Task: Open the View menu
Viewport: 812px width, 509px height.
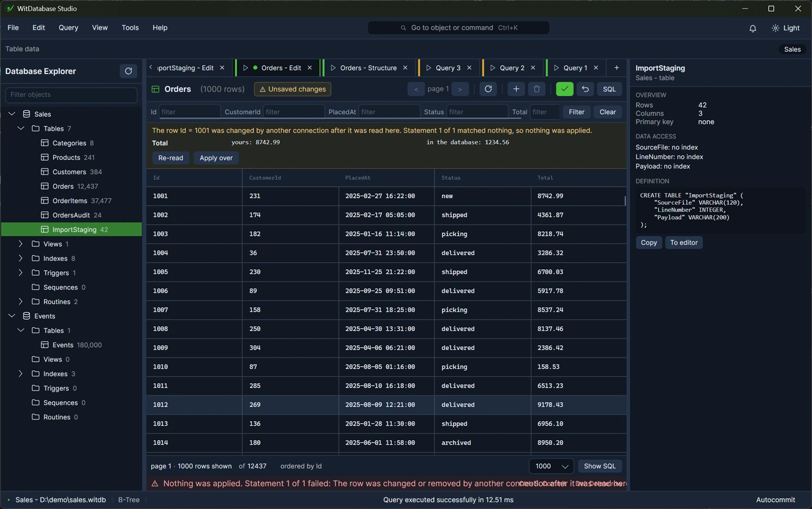Action: pos(100,28)
